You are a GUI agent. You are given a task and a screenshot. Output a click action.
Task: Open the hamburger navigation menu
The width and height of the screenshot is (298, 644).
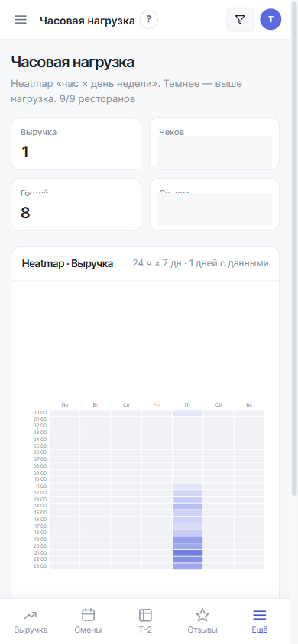[21, 20]
